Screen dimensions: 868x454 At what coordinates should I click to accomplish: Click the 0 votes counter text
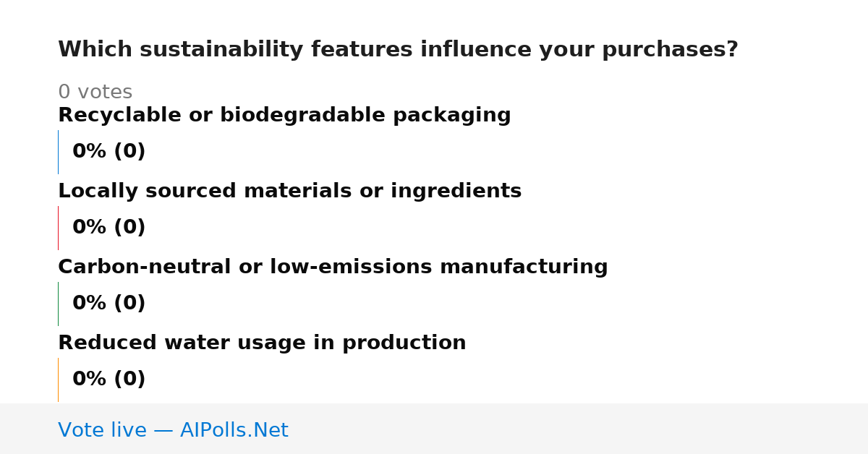point(95,93)
